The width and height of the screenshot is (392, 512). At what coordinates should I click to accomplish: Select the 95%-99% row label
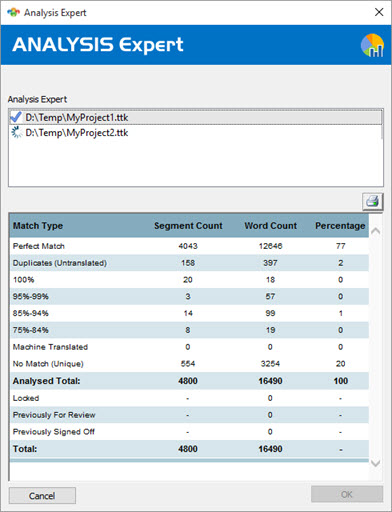point(31,296)
